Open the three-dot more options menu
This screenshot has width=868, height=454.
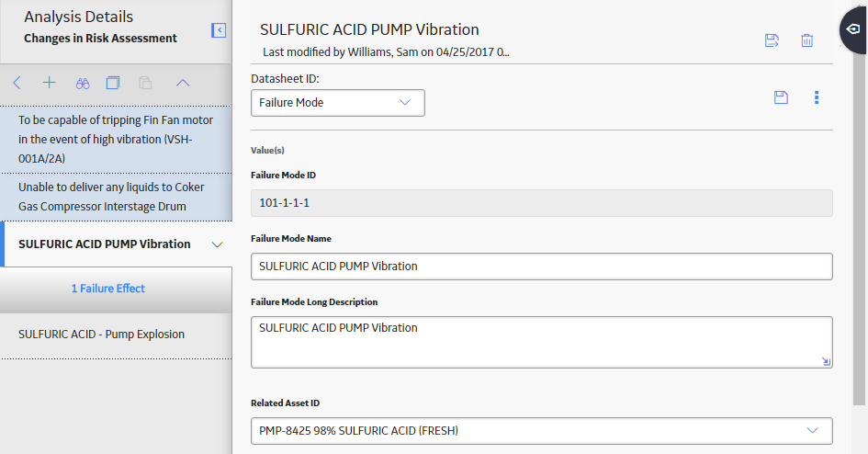tap(817, 97)
